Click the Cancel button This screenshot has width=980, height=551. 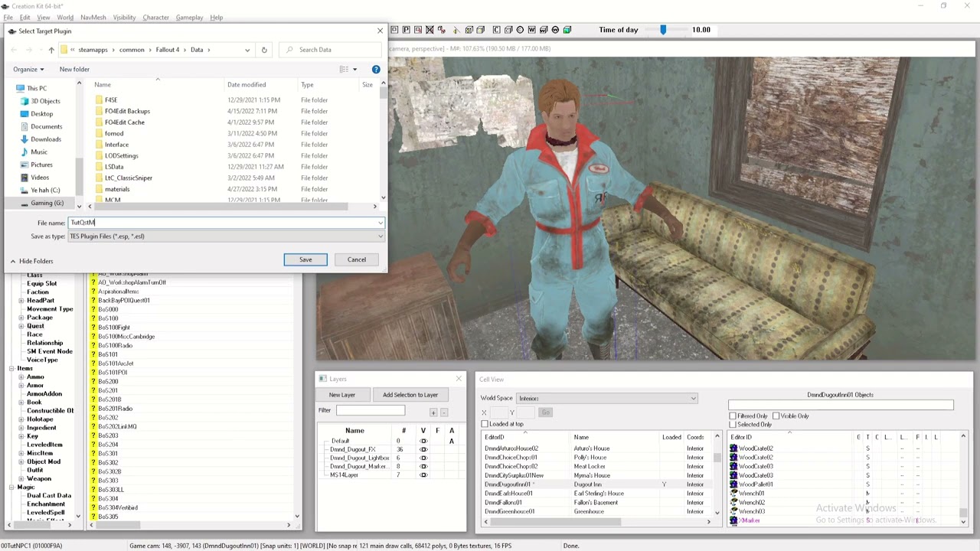[357, 259]
